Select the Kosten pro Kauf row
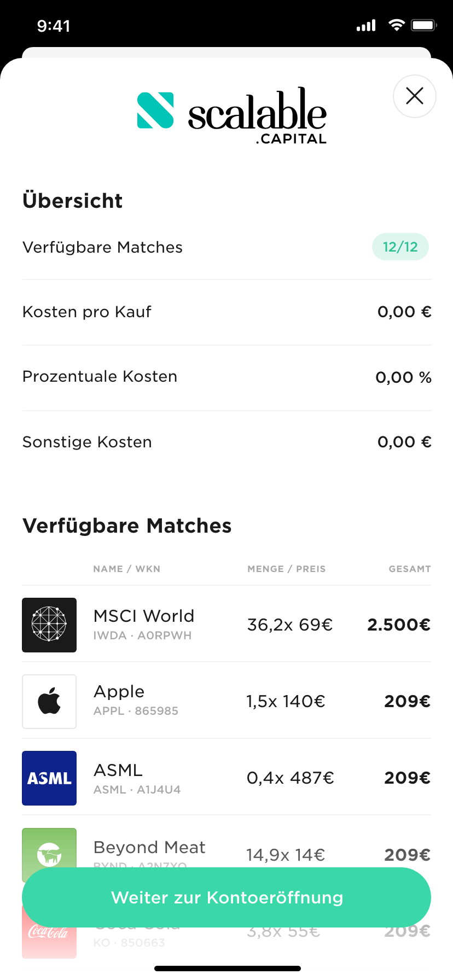Image resolution: width=453 pixels, height=980 pixels. click(226, 312)
